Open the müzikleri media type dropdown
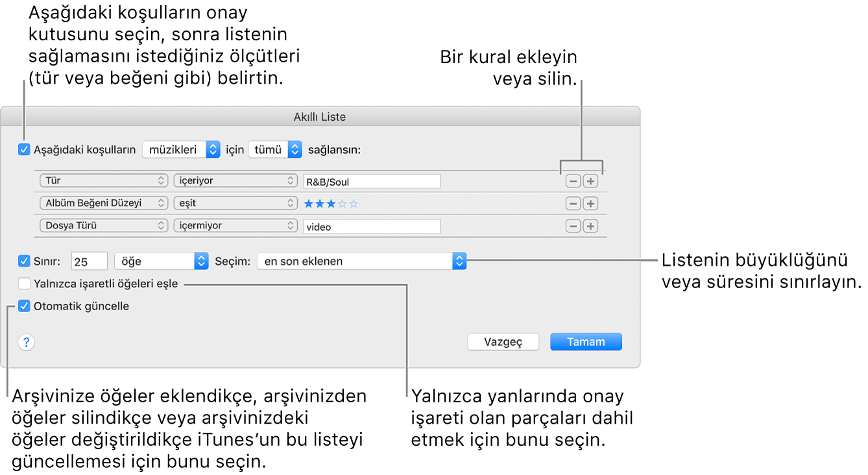 [181, 150]
